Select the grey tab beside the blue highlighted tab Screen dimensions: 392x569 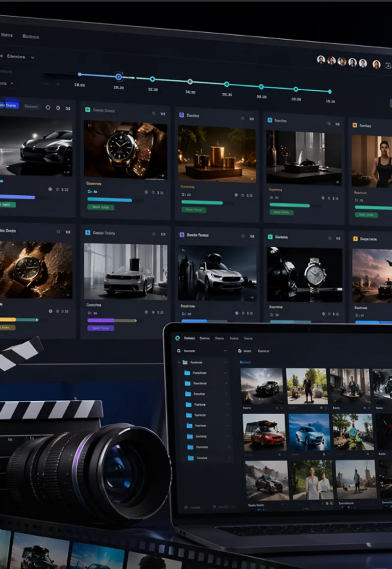tap(31, 107)
